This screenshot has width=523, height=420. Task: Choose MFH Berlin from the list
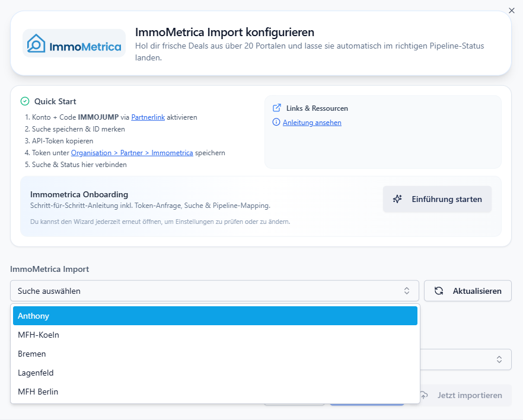[x=215, y=392]
